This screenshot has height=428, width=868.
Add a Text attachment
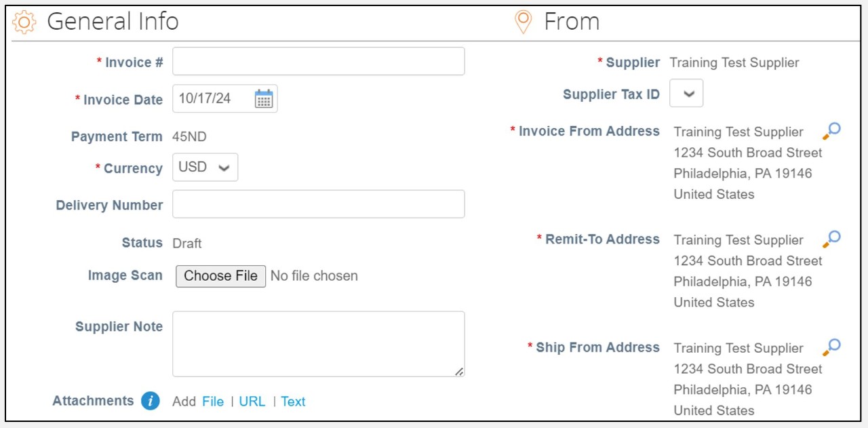pyautogui.click(x=293, y=402)
